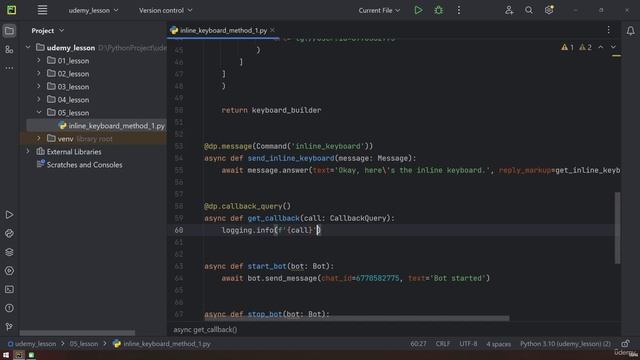Open the Version control dropdown

165,10
